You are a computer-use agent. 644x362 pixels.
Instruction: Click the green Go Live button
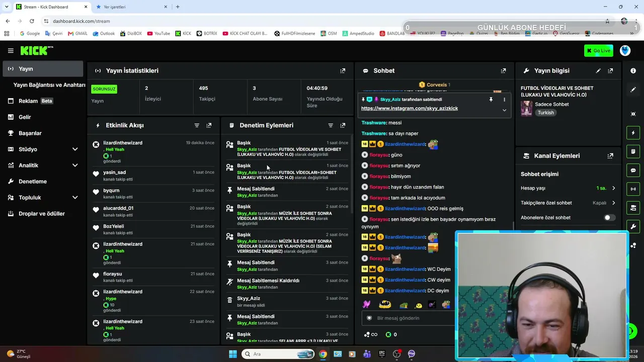click(x=598, y=50)
